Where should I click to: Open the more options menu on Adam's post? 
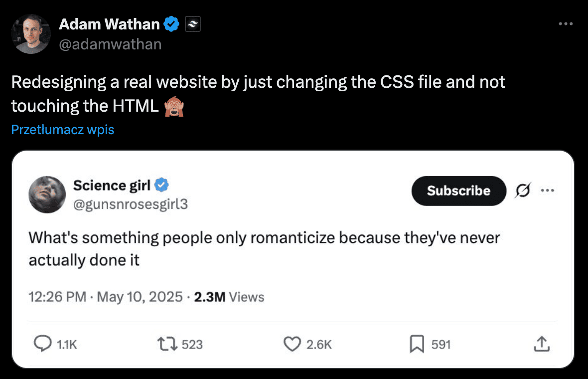point(566,23)
